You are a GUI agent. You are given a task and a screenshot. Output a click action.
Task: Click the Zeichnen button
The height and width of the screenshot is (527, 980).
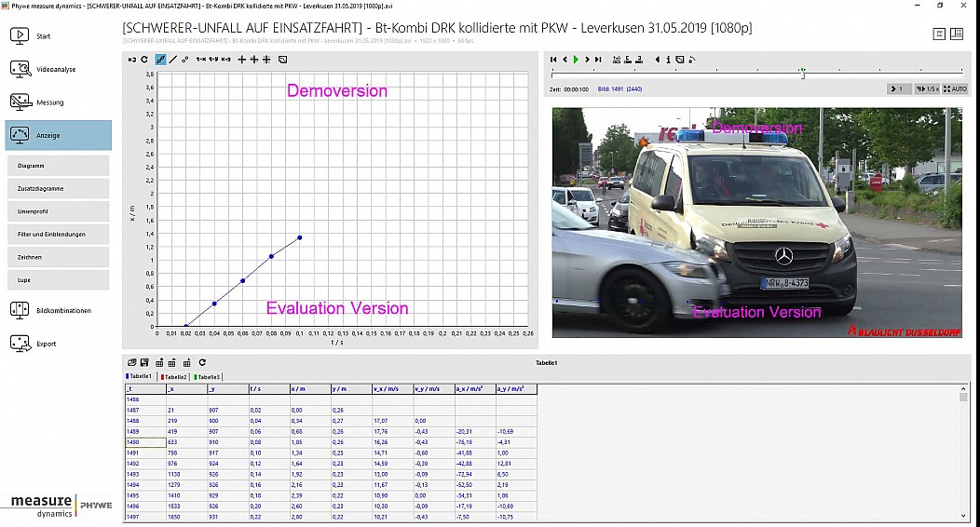coord(58,257)
